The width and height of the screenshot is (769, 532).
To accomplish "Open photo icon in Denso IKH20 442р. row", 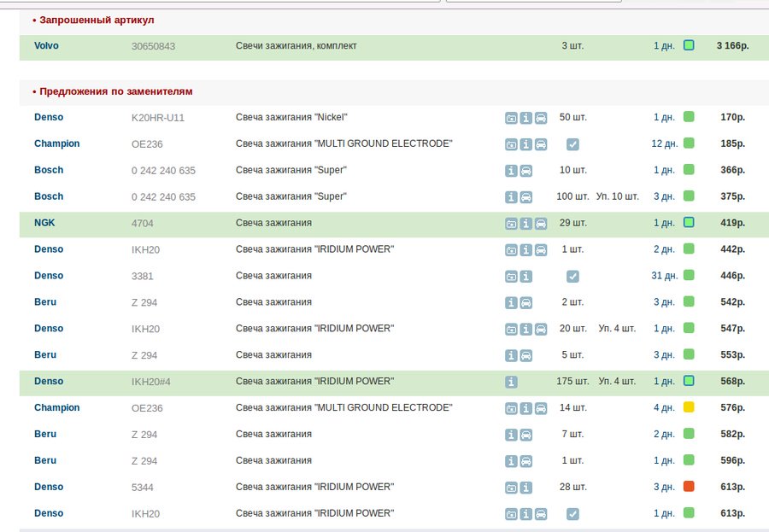I will click(x=511, y=250).
